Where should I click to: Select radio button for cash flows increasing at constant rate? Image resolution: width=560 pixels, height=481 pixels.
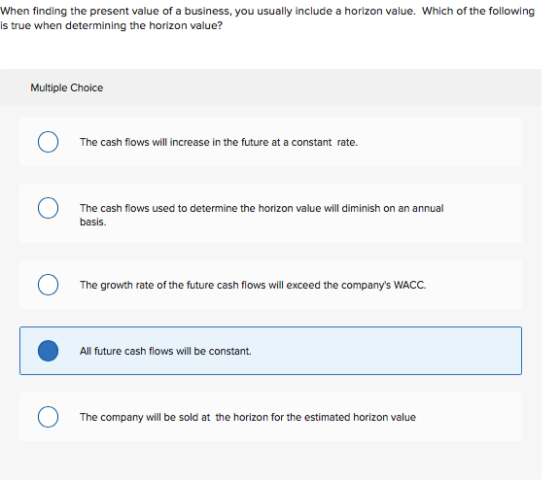[48, 142]
